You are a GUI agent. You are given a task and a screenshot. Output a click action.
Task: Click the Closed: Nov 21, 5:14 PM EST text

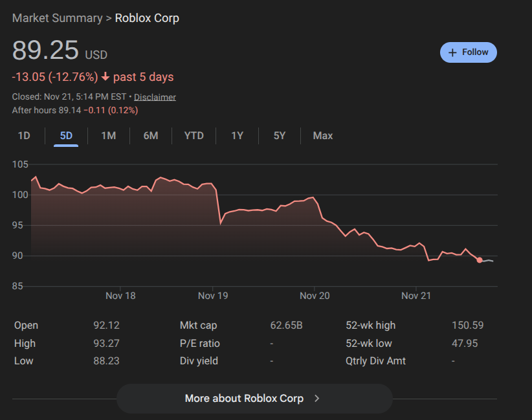pyautogui.click(x=69, y=96)
